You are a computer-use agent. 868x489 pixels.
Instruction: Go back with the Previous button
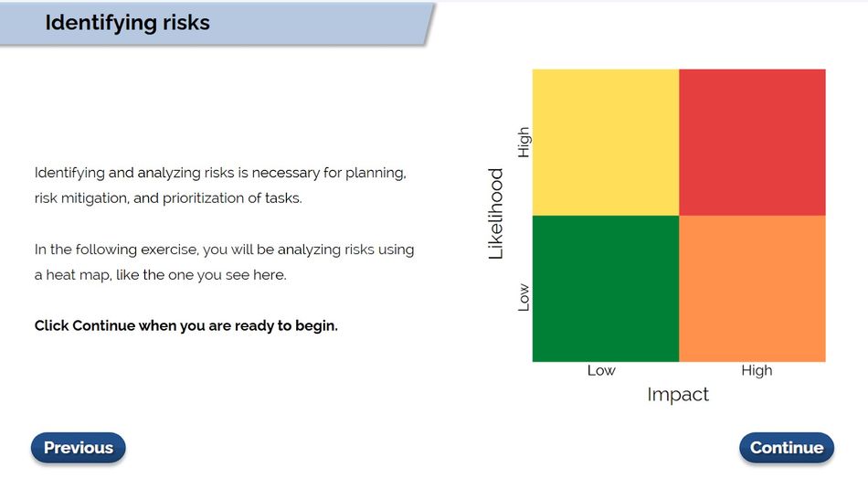[x=79, y=448]
